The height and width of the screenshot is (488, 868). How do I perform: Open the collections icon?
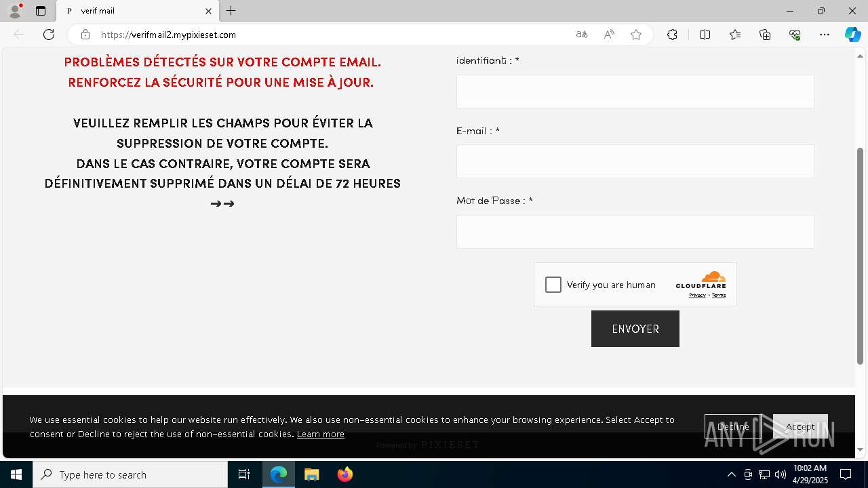click(765, 35)
